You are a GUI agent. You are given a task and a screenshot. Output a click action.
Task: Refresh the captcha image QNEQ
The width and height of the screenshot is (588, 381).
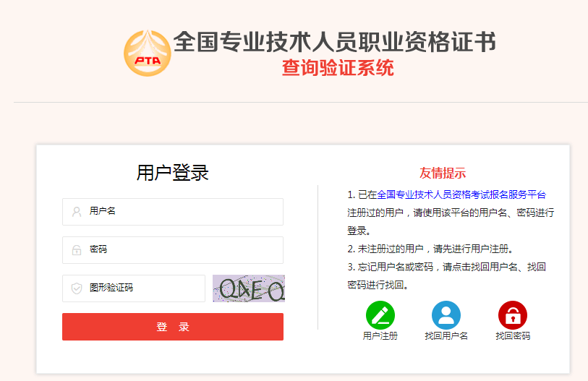249,288
